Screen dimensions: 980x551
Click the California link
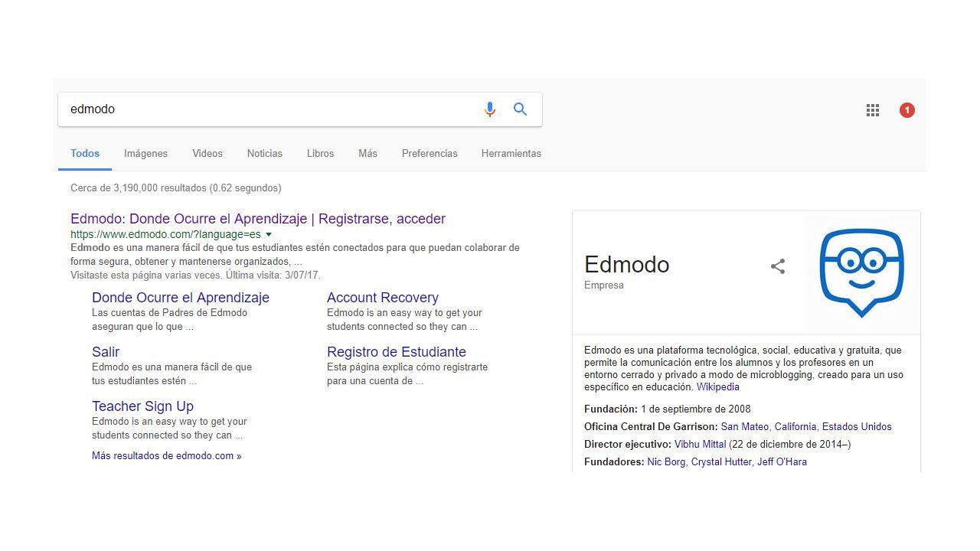[795, 426]
